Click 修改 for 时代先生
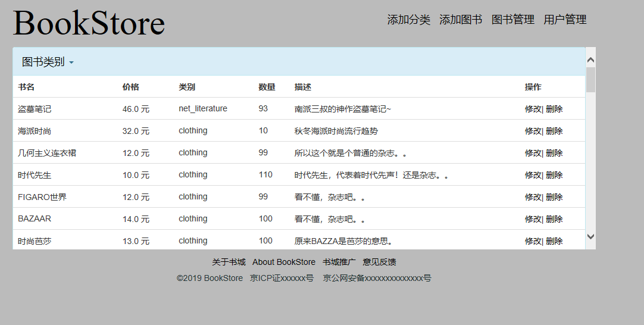The image size is (644, 325). tap(533, 175)
